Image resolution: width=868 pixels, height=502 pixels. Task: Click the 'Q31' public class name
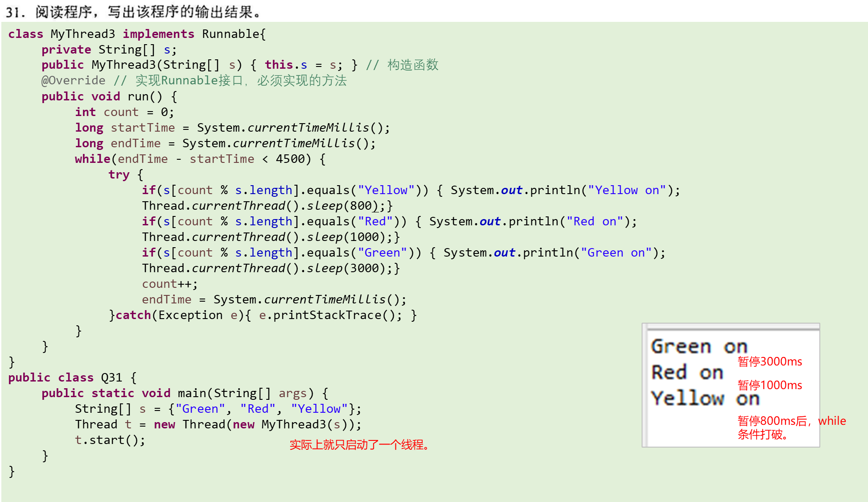pos(111,378)
